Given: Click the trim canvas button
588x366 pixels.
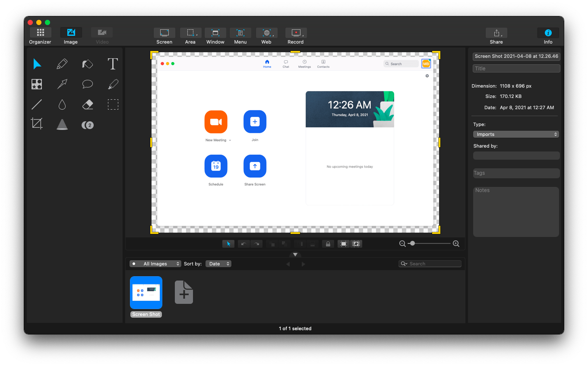Looking at the screenshot, I should pyautogui.click(x=356, y=244).
